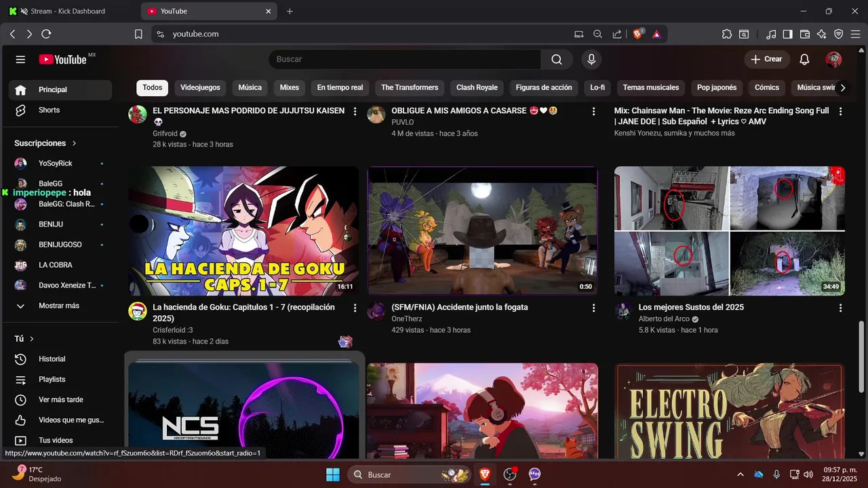
Task: Expand Mostrar más subscriptions
Action: click(x=60, y=306)
